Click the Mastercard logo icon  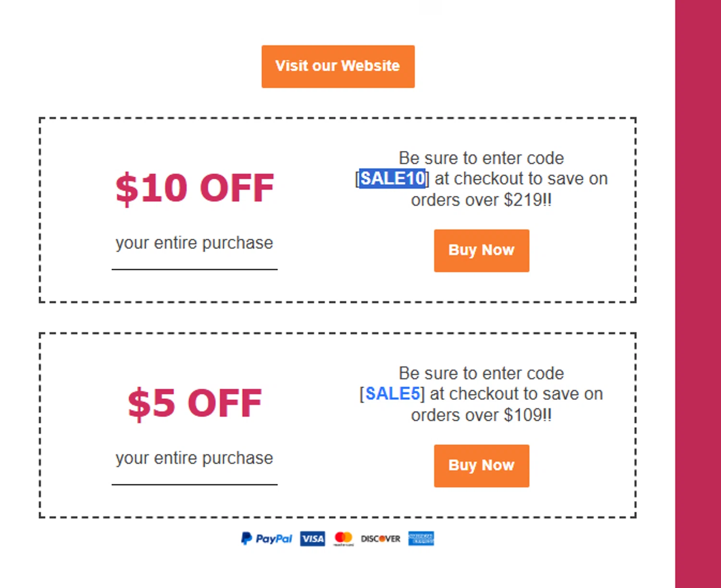(x=344, y=538)
